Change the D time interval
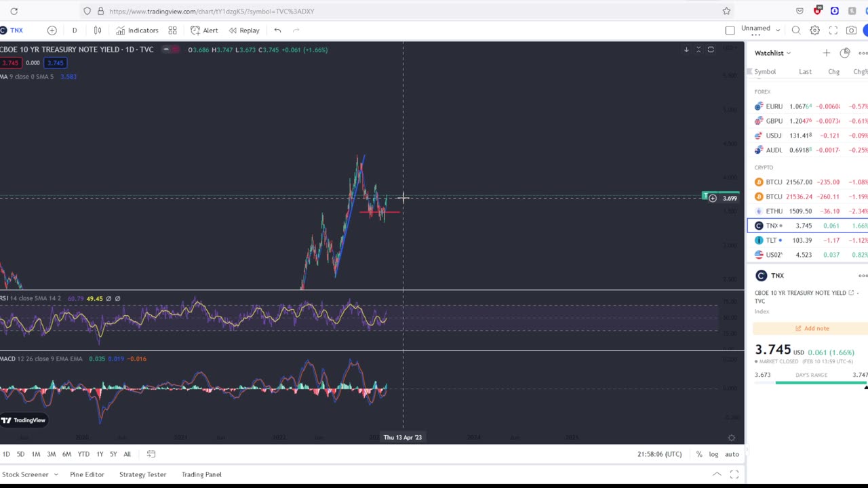Viewport: 868px width, 488px height. [75, 30]
